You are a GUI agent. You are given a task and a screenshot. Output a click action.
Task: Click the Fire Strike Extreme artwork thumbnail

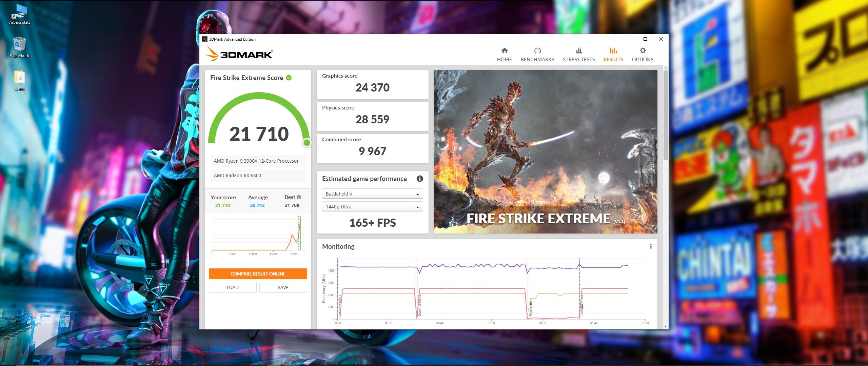tap(545, 151)
